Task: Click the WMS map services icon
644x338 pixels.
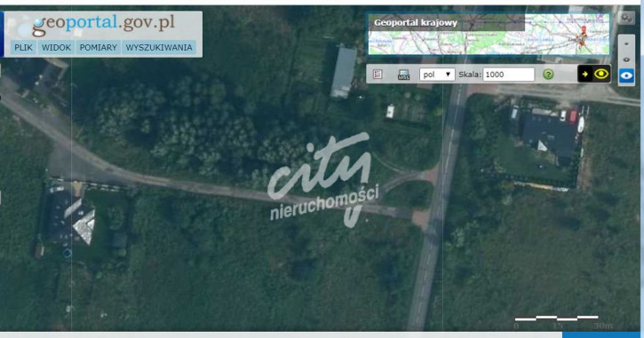Action: click(x=404, y=75)
